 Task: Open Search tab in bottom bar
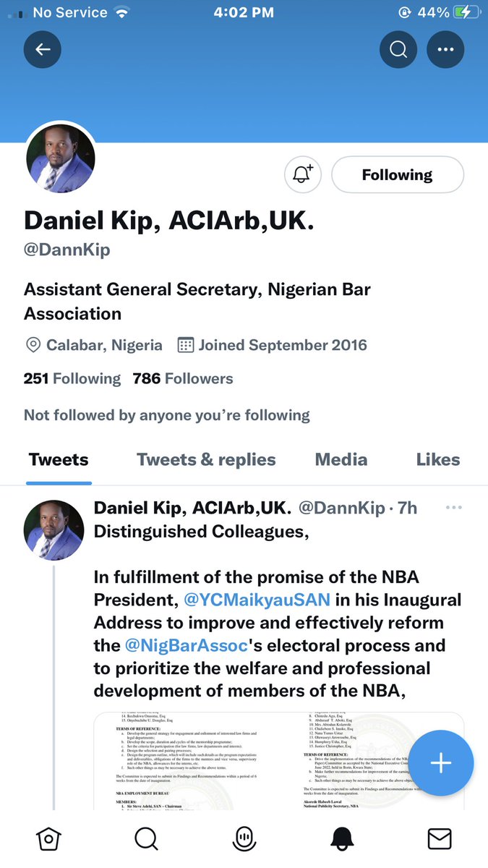click(x=146, y=839)
